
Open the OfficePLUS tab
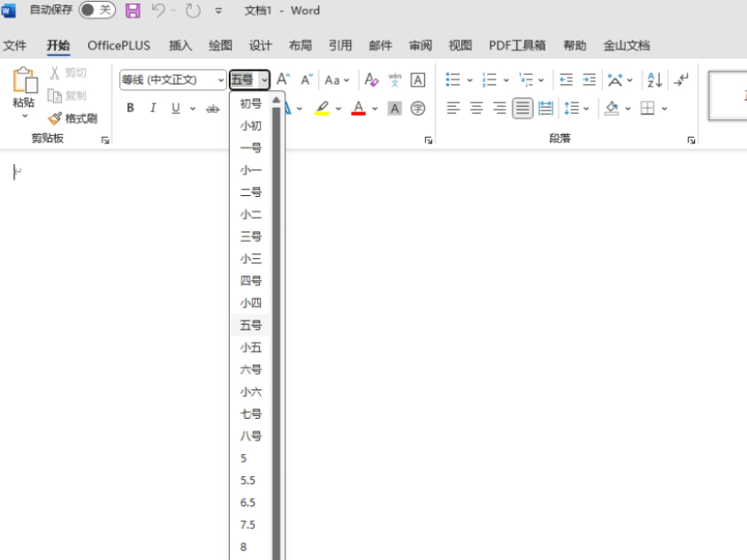[119, 45]
